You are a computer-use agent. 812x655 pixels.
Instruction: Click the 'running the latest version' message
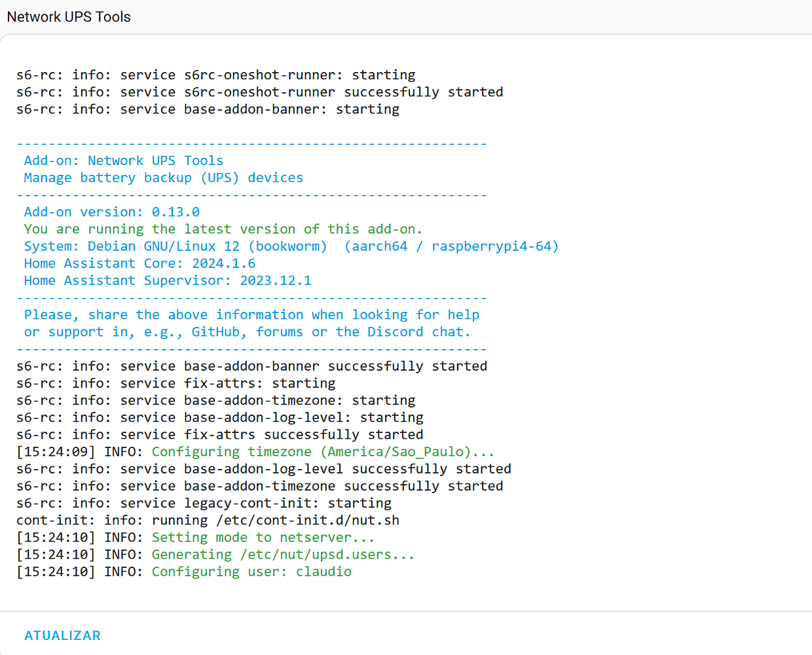click(223, 229)
